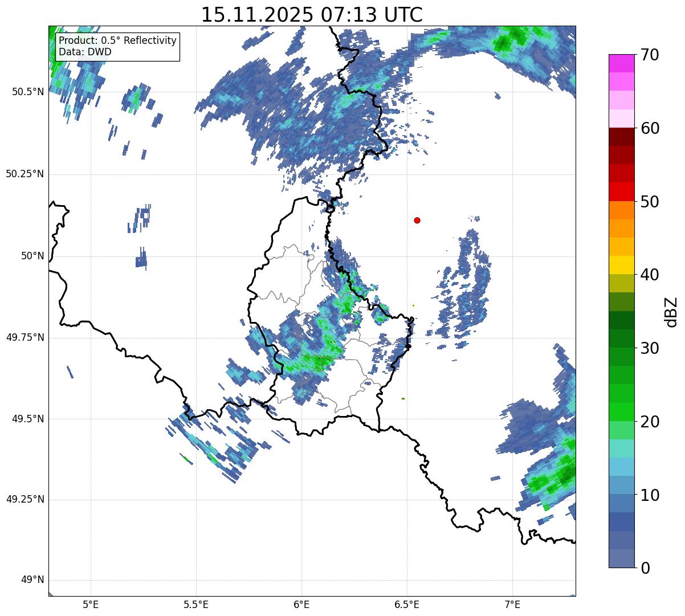The width and height of the screenshot is (685, 616).
Task: Click the colorbar tick label 10
Action: coord(650,495)
